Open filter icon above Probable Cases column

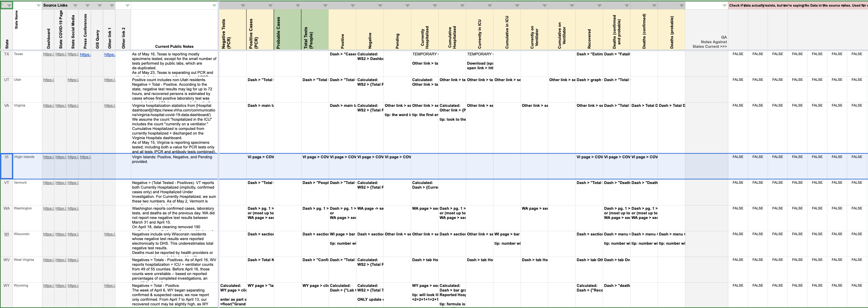(298, 6)
